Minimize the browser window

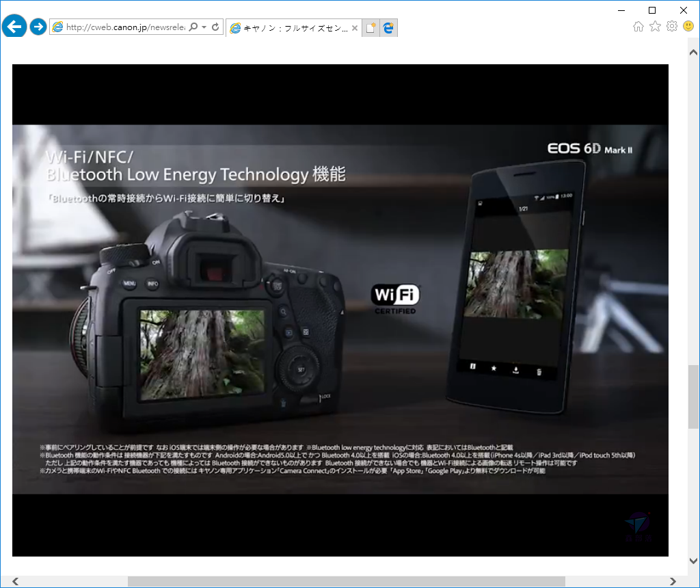[621, 10]
